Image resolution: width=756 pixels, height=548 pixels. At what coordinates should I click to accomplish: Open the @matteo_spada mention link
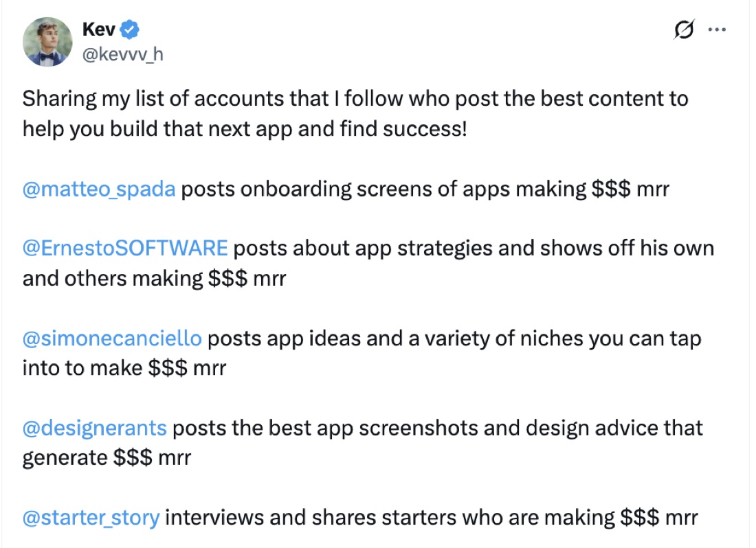pyautogui.click(x=99, y=190)
